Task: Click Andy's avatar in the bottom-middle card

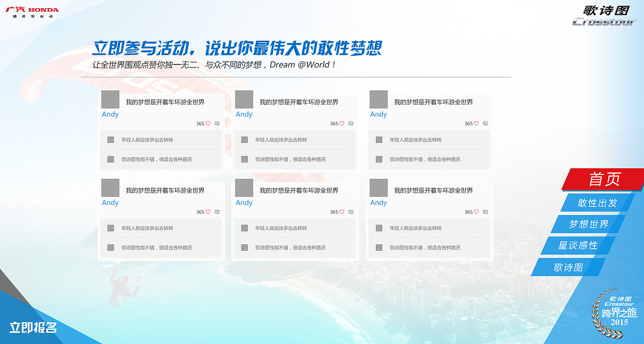Action: (244, 188)
